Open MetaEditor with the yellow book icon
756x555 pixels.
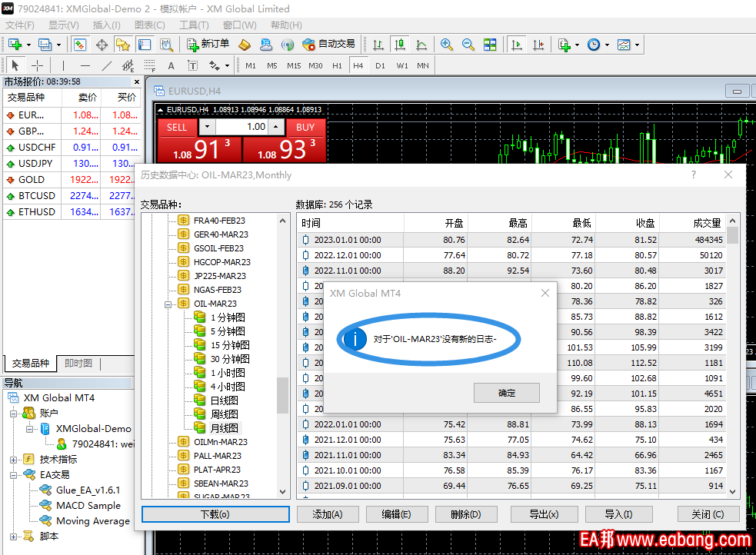click(245, 45)
